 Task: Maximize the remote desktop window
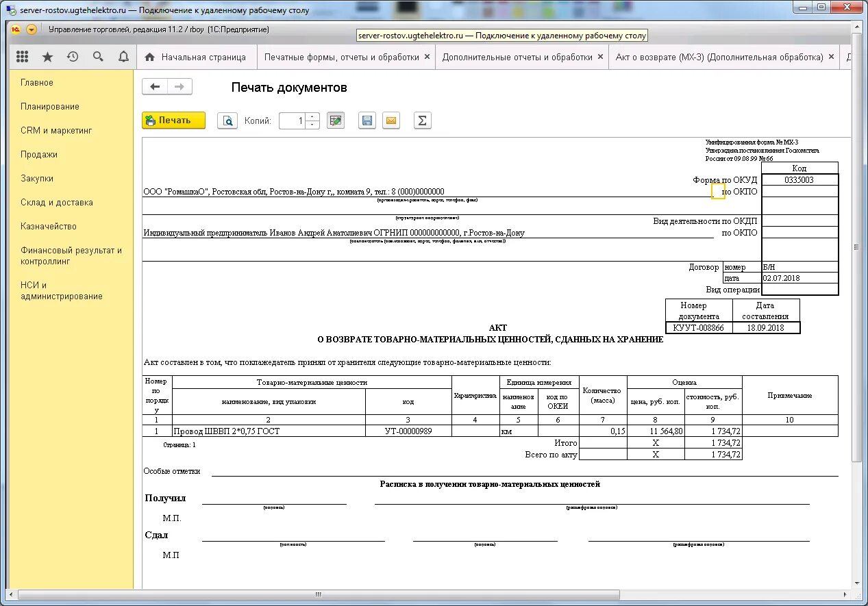[x=820, y=7]
